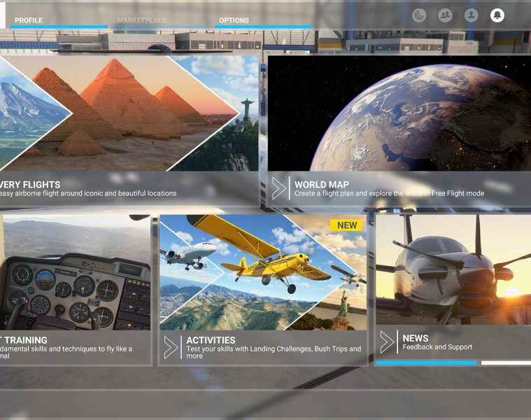Image resolution: width=531 pixels, height=420 pixels.
Task: Open Flight Training tile title
Action: point(24,340)
